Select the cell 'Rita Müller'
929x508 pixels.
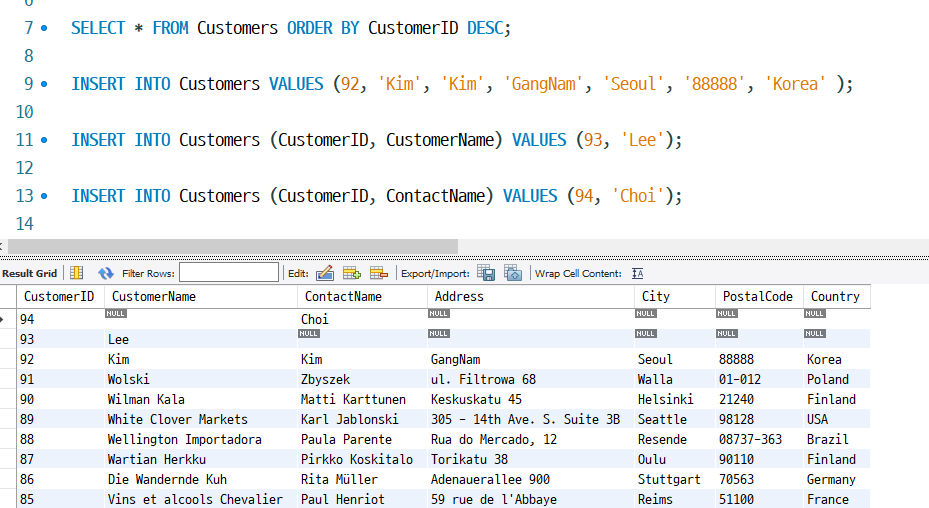coord(361,479)
